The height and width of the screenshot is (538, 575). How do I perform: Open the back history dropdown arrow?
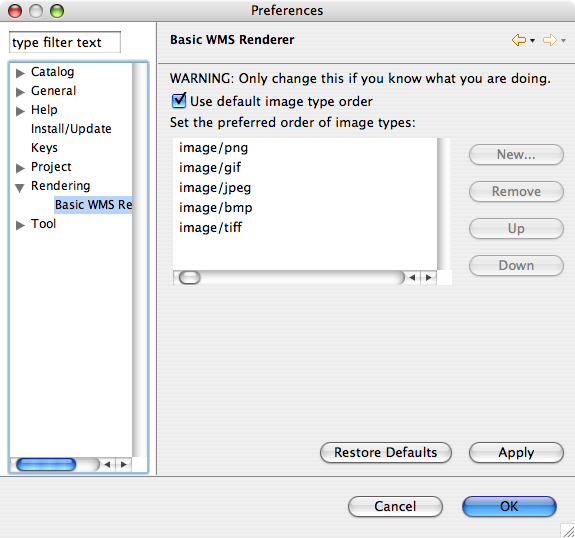pos(532,41)
